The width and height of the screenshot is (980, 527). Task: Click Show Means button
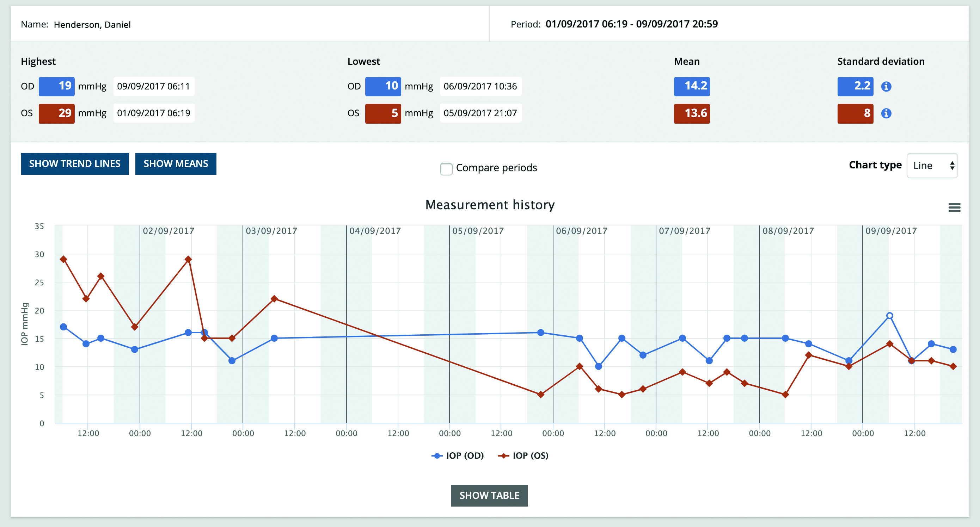(176, 164)
